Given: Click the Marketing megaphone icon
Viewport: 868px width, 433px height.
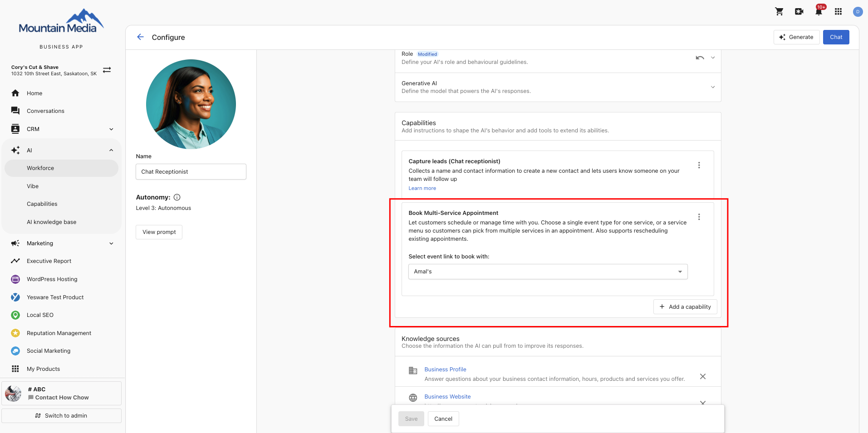Looking at the screenshot, I should (x=15, y=243).
